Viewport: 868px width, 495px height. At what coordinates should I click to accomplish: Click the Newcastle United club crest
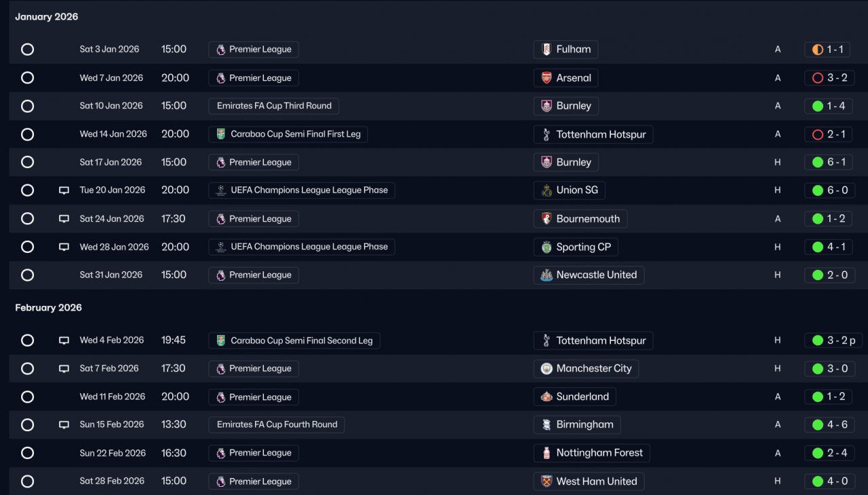(547, 275)
